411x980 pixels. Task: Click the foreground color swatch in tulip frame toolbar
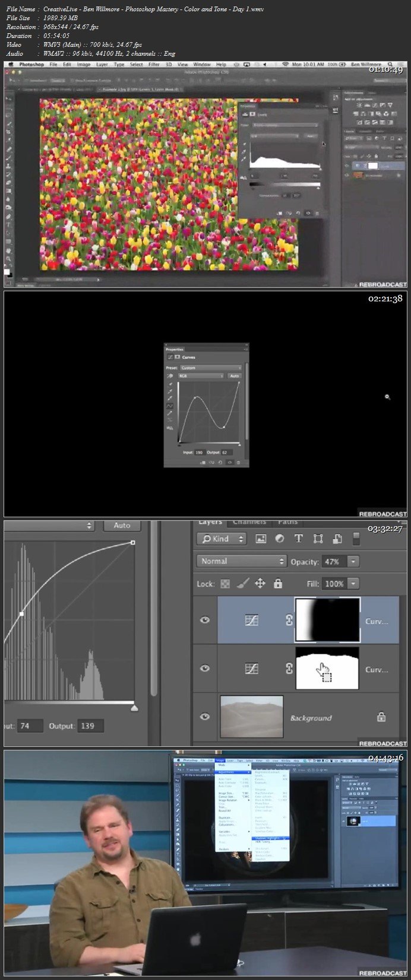tap(7, 272)
